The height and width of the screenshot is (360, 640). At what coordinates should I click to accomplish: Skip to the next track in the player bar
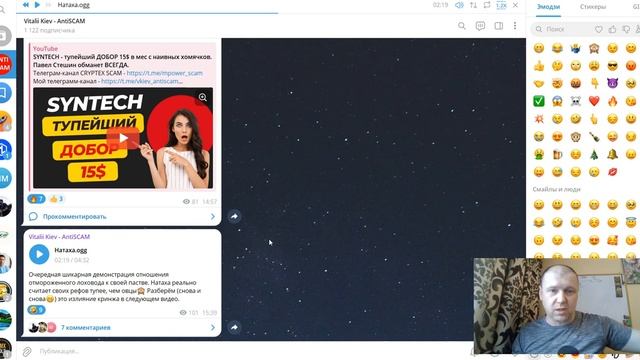pos(48,4)
